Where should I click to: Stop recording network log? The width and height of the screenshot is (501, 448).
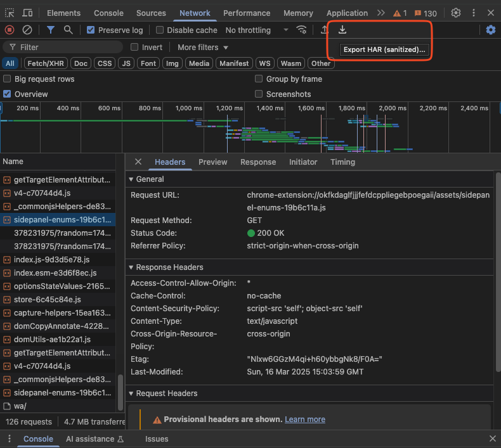tap(10, 30)
